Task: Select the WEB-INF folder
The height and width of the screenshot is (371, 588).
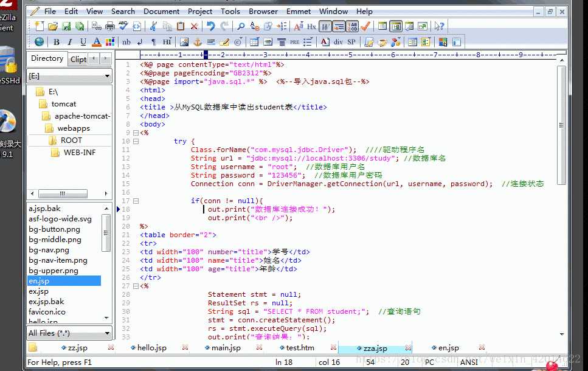Action: pyautogui.click(x=80, y=153)
